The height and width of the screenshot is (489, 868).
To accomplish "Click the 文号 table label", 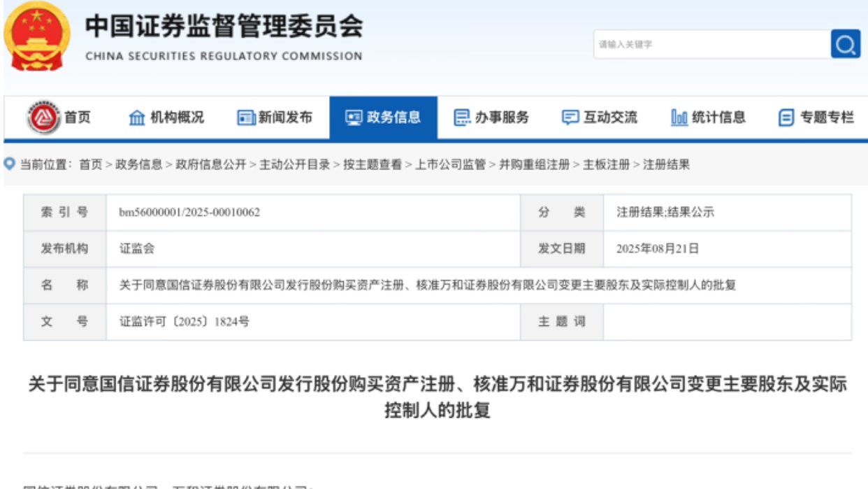I will click(64, 322).
